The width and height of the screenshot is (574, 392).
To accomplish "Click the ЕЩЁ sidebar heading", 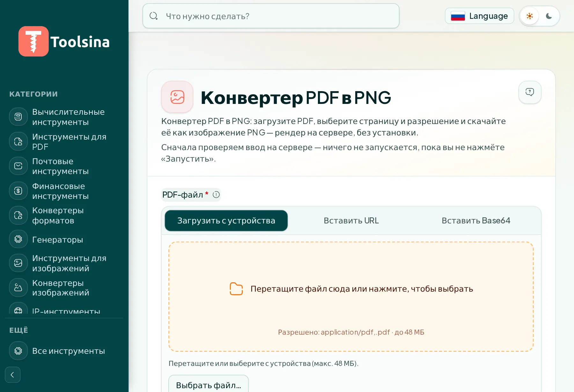I will (18, 330).
